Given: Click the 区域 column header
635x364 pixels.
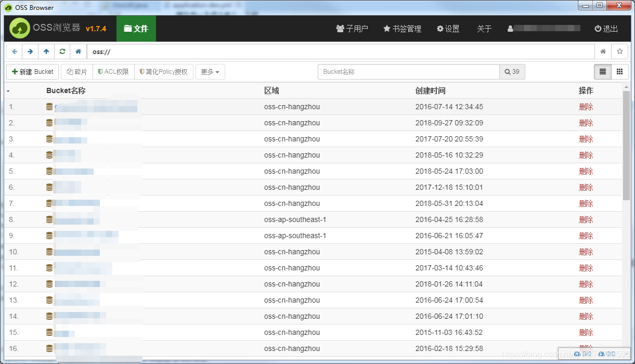Looking at the screenshot, I should click(x=271, y=90).
